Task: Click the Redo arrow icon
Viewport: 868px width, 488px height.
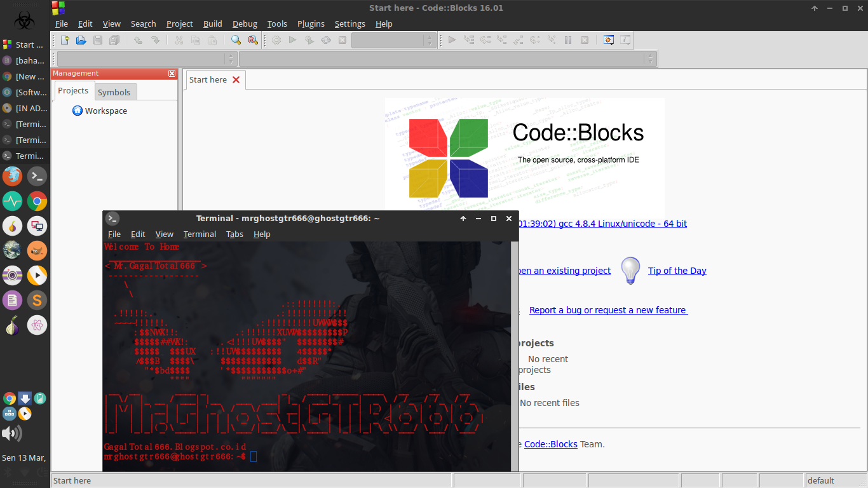Action: pyautogui.click(x=155, y=40)
